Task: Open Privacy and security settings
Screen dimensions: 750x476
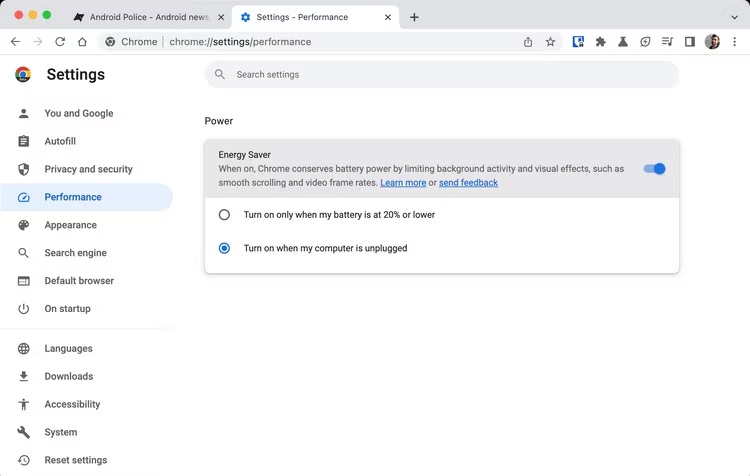Action: click(88, 169)
